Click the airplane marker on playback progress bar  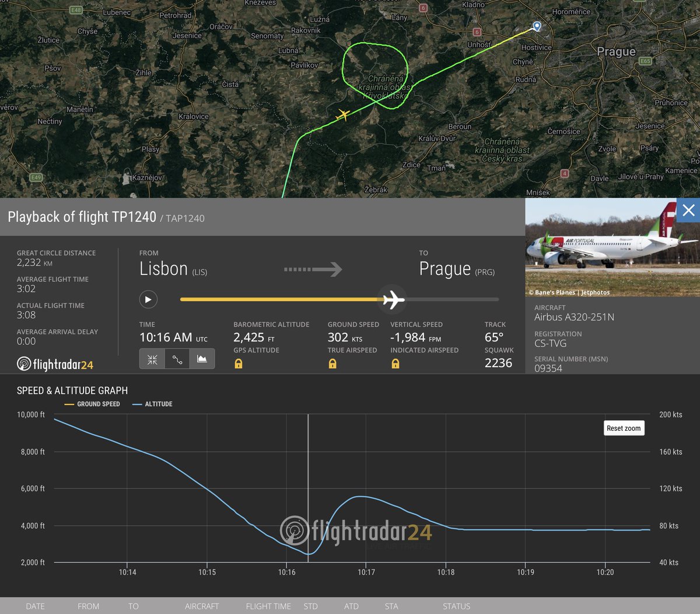[x=393, y=299]
